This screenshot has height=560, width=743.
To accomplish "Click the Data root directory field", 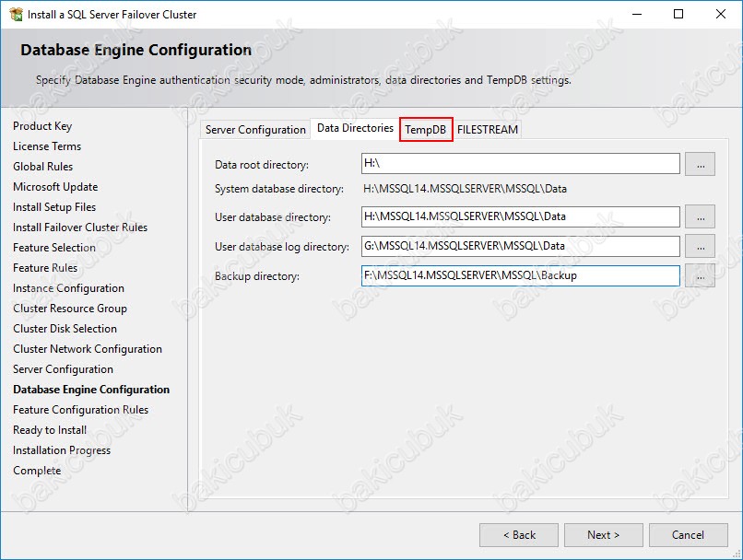I will tap(520, 164).
